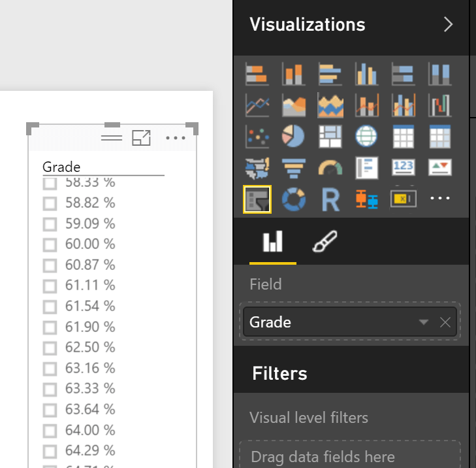
Task: Choose the Card visualization with 123
Action: point(403,168)
